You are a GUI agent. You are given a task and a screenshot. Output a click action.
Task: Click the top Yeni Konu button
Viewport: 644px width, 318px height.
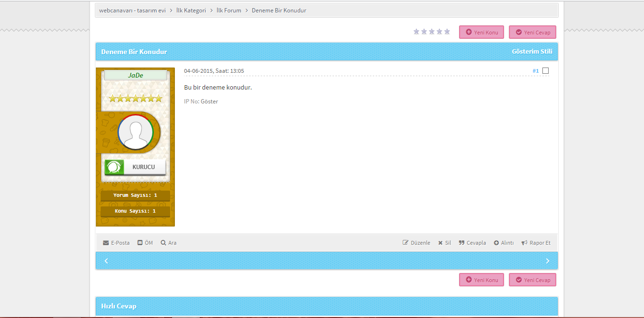point(481,33)
